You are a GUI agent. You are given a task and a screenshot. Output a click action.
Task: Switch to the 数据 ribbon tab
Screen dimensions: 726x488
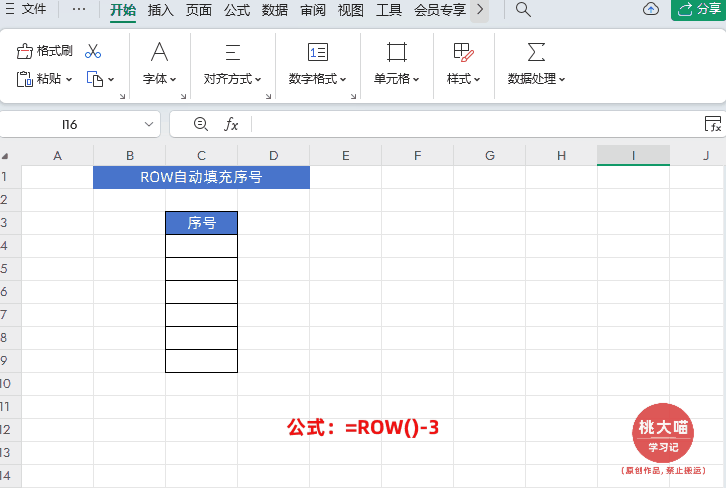(275, 10)
